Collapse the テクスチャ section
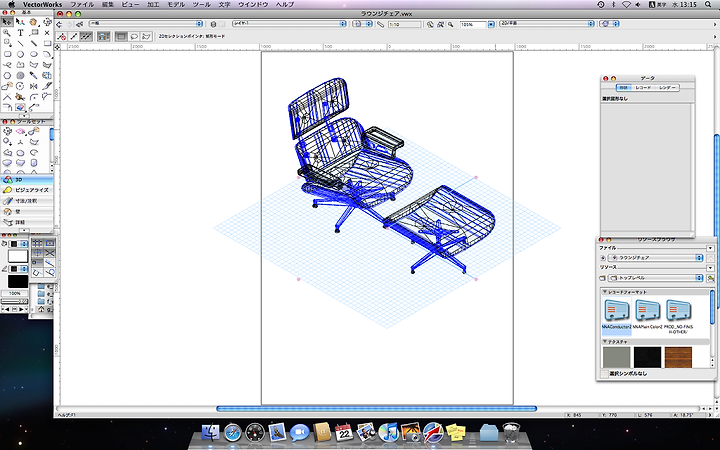This screenshot has width=720, height=450. click(605, 342)
